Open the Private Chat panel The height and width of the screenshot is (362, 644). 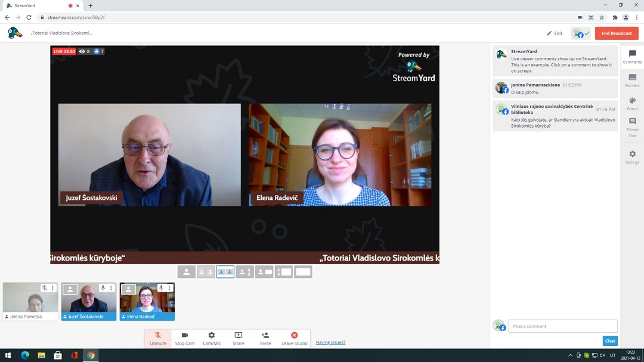pos(632,127)
